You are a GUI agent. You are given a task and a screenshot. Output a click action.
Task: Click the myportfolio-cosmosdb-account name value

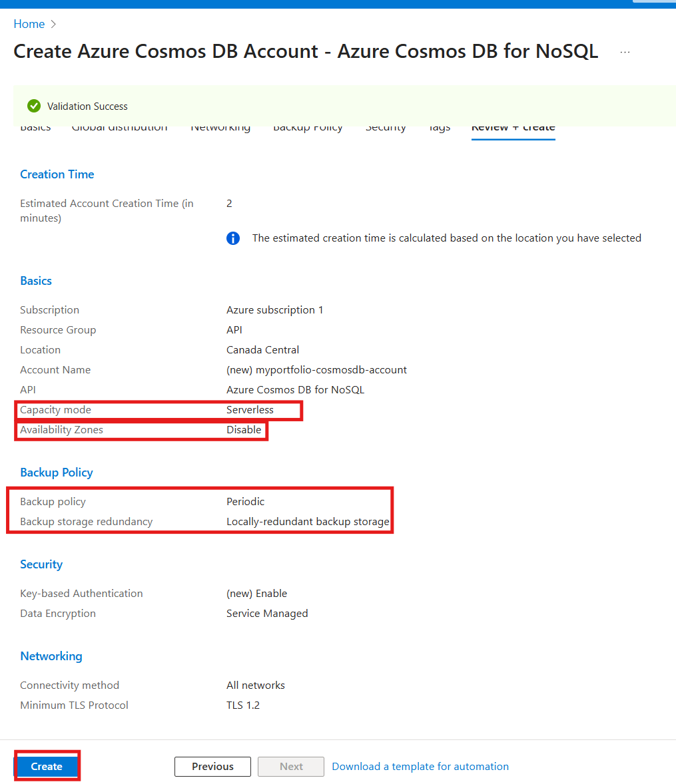(318, 369)
